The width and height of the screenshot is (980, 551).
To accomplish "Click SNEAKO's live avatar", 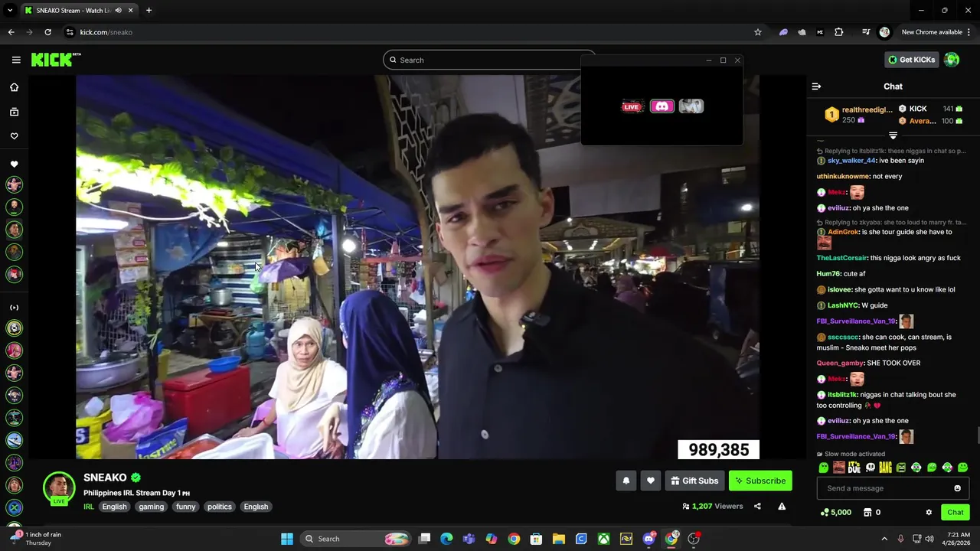I will (x=59, y=488).
